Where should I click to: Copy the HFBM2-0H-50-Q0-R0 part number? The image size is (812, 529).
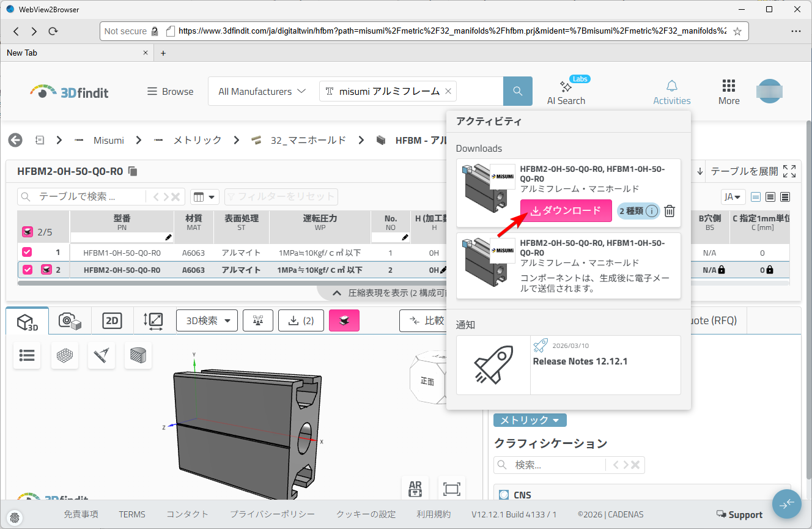133,171
